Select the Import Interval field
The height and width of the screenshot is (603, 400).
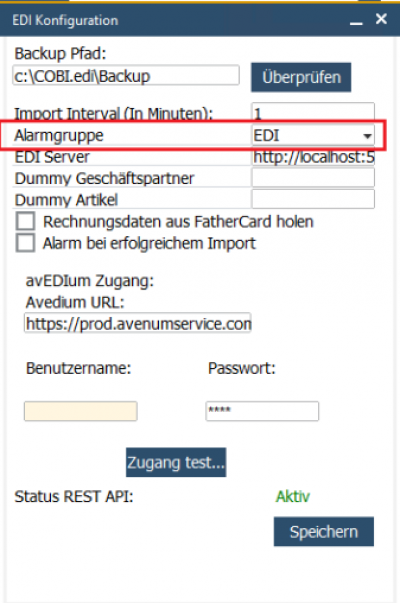point(313,112)
